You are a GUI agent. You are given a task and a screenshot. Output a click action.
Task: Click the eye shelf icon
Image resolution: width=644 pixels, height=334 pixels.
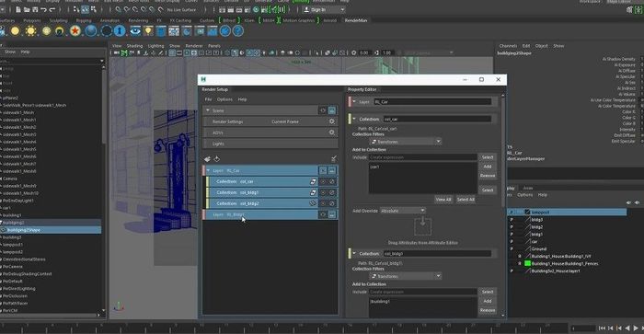[x=135, y=30]
